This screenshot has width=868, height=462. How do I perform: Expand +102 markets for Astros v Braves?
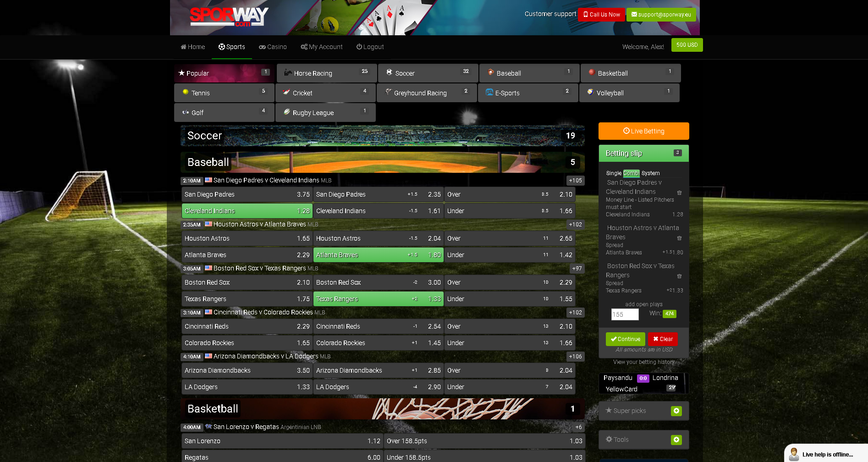click(575, 225)
